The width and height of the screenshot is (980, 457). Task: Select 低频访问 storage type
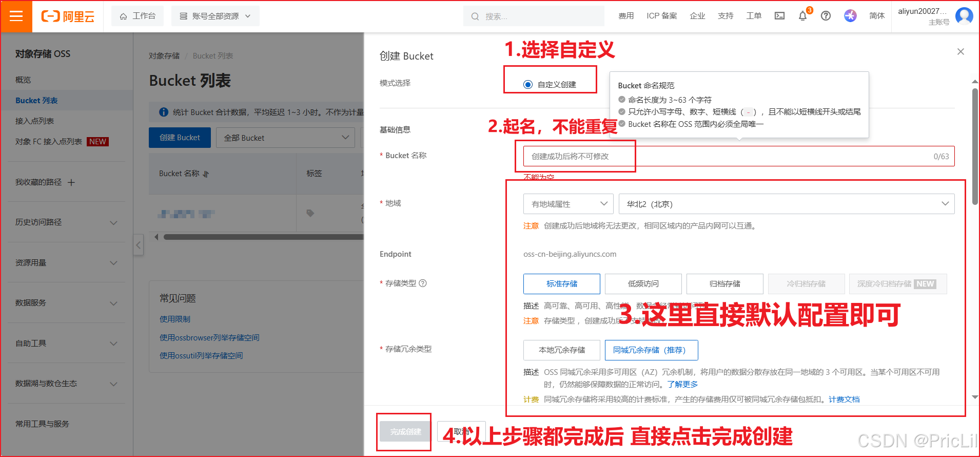[x=643, y=283]
